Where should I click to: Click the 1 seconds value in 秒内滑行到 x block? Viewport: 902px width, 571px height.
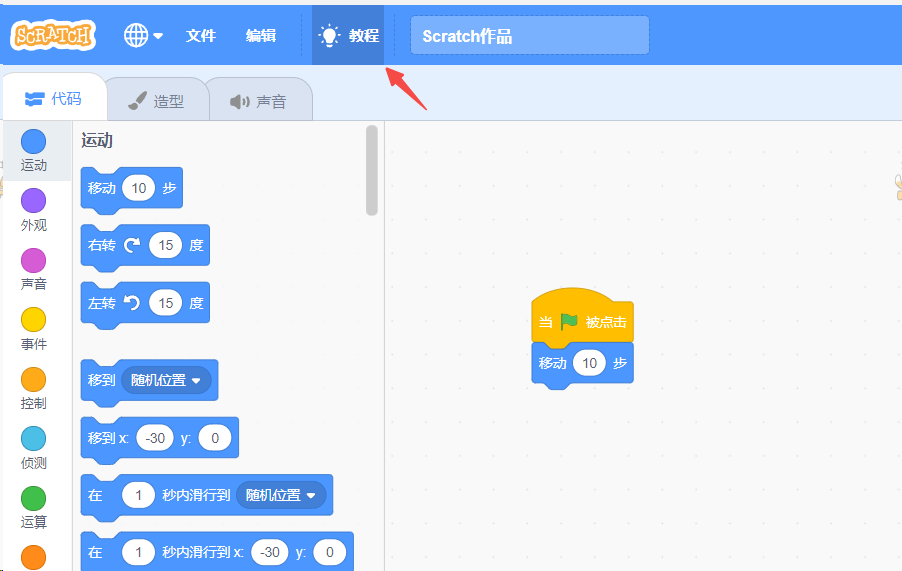[x=139, y=552]
